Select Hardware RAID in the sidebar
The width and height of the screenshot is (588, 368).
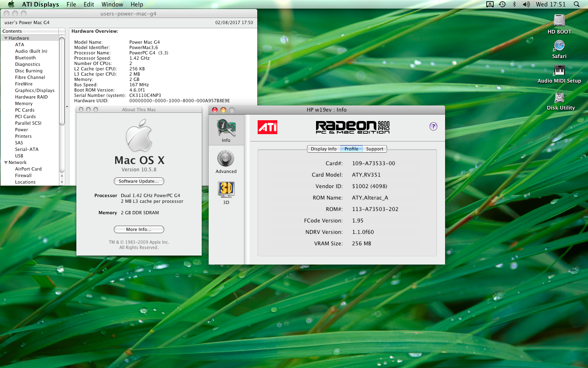point(31,97)
